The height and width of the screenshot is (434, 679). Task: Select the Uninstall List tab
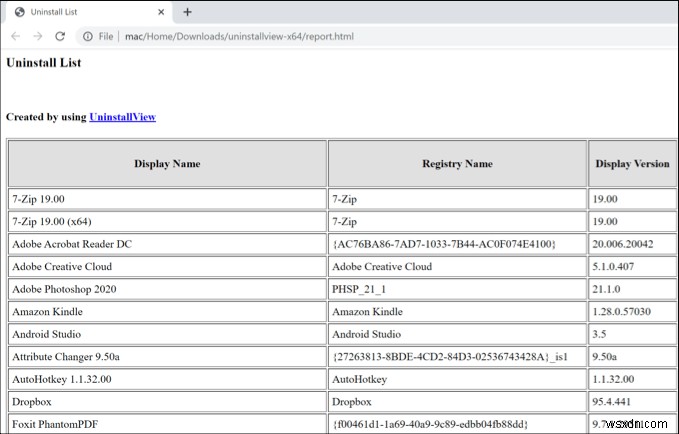(x=89, y=12)
